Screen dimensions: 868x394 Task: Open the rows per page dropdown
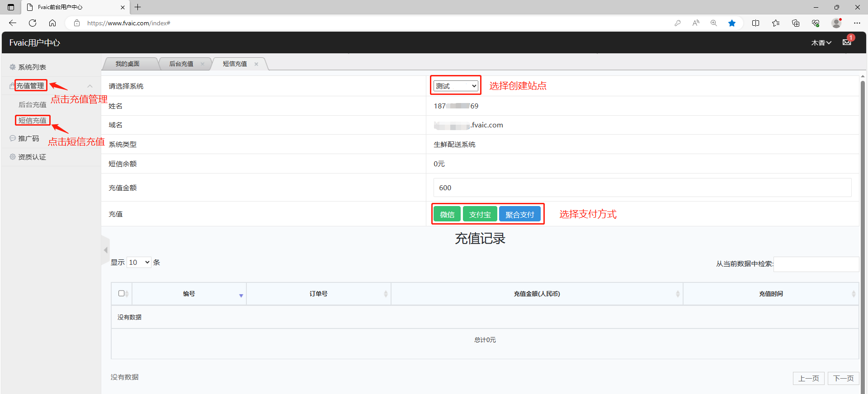pyautogui.click(x=139, y=262)
